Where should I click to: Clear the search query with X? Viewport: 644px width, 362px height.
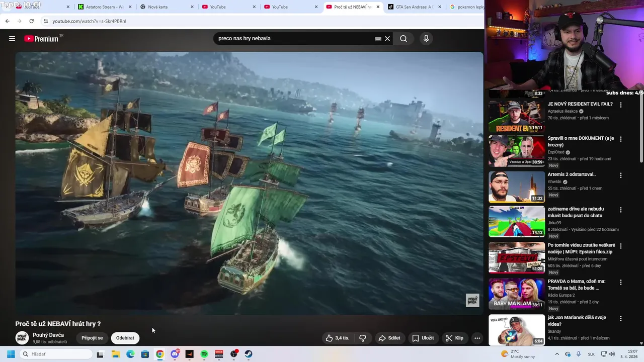(387, 39)
